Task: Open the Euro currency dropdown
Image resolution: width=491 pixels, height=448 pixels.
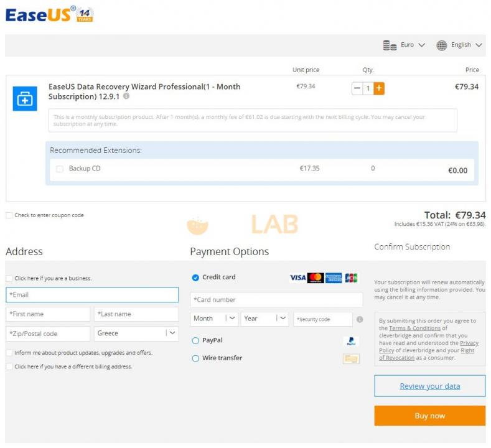Action: click(x=413, y=45)
